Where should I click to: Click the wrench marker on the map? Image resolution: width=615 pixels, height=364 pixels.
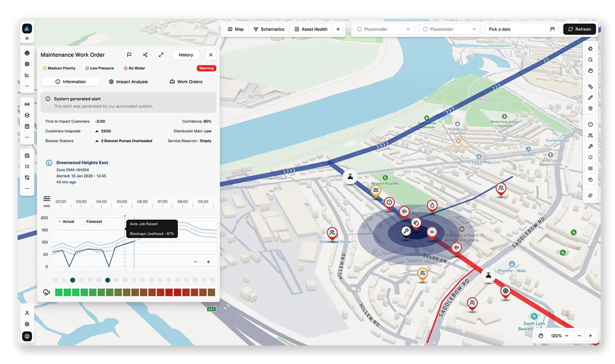405,232
